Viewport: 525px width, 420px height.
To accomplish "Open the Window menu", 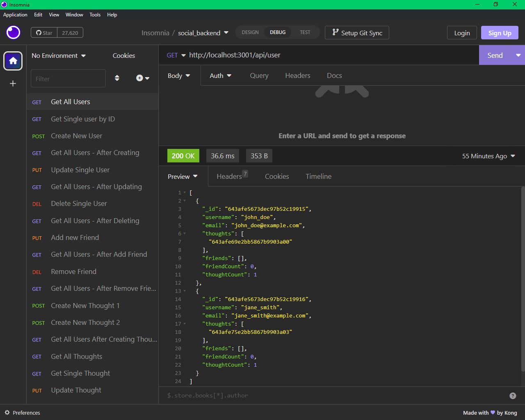I will pos(74,15).
